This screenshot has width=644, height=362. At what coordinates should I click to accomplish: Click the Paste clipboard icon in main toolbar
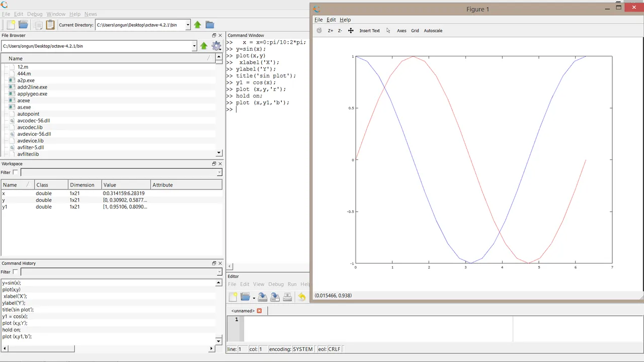coord(50,25)
